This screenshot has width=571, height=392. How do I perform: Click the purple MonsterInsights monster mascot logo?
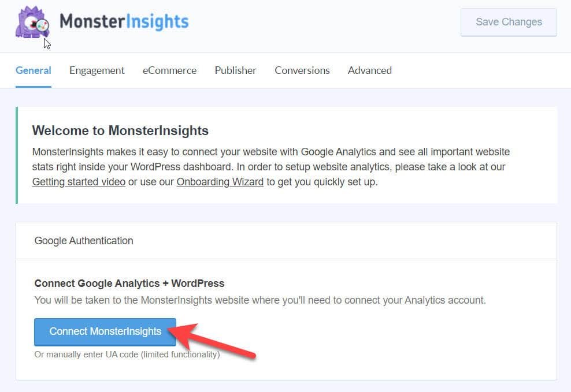pyautogui.click(x=32, y=22)
